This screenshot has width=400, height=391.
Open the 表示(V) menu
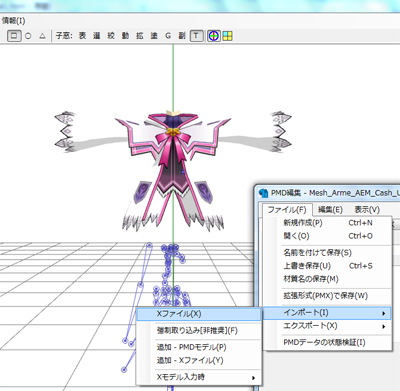click(x=367, y=210)
